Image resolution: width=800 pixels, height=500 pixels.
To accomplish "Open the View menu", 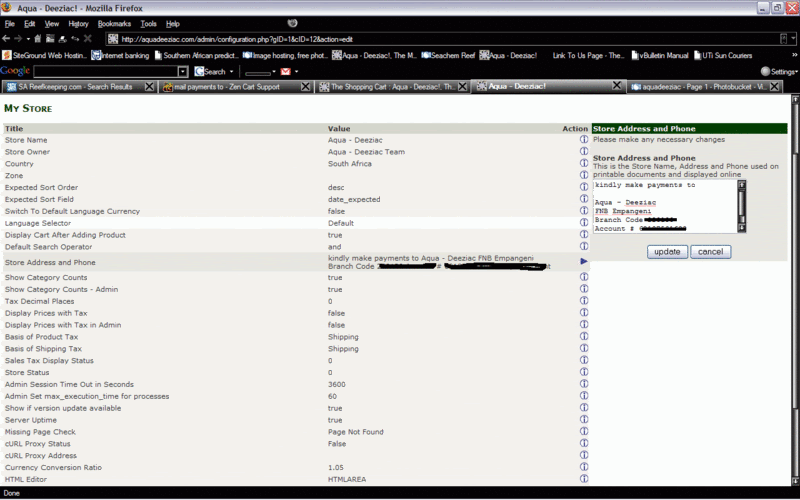I will pyautogui.click(x=52, y=23).
